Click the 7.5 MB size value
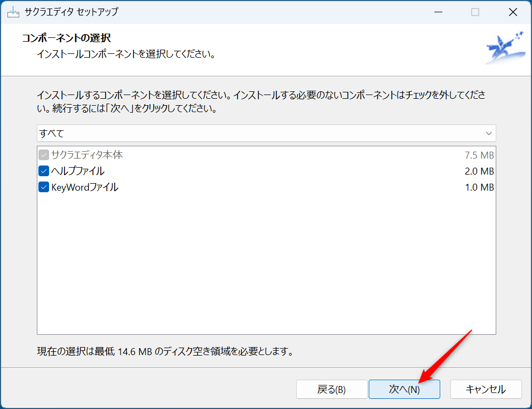Image resolution: width=532 pixels, height=409 pixels. click(479, 155)
